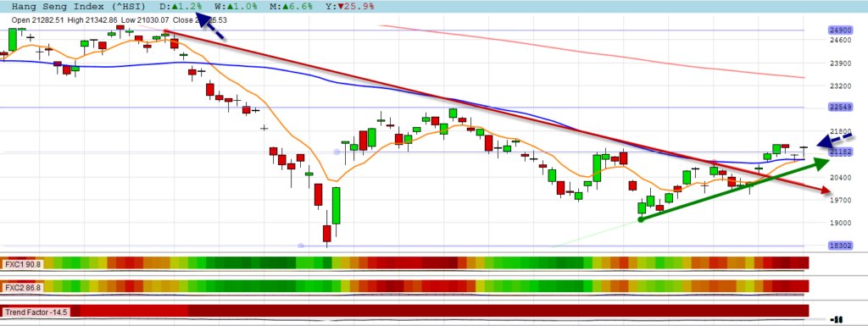
Task: Click the 22549 horizontal level price tag
Action: [x=840, y=108]
